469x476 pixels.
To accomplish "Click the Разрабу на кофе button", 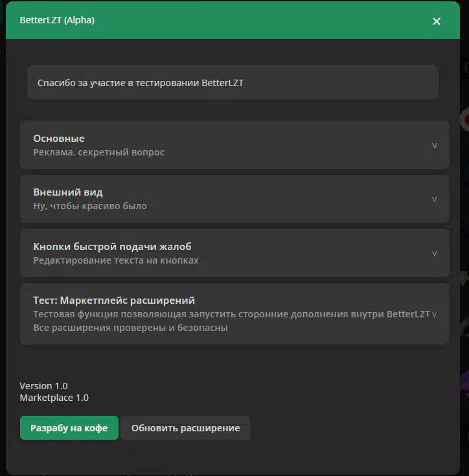I will [69, 427].
